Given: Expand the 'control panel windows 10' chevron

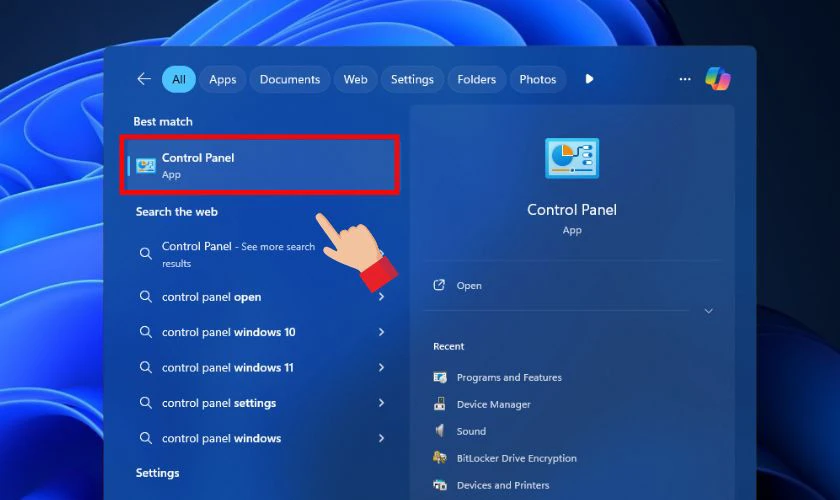Looking at the screenshot, I should (x=381, y=332).
